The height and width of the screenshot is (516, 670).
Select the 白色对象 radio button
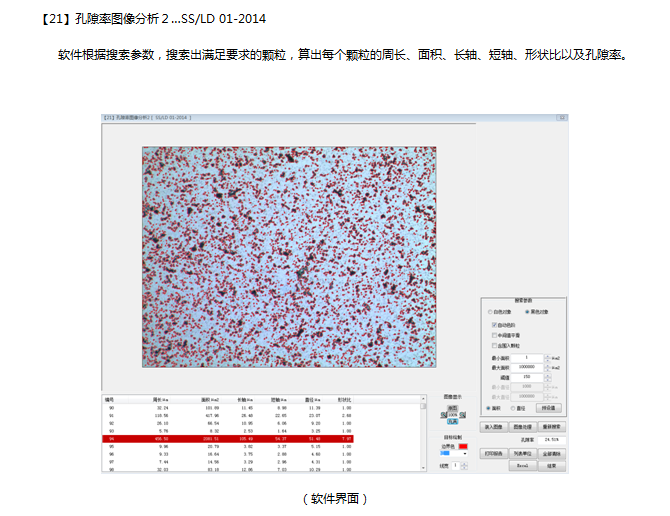[x=488, y=312]
